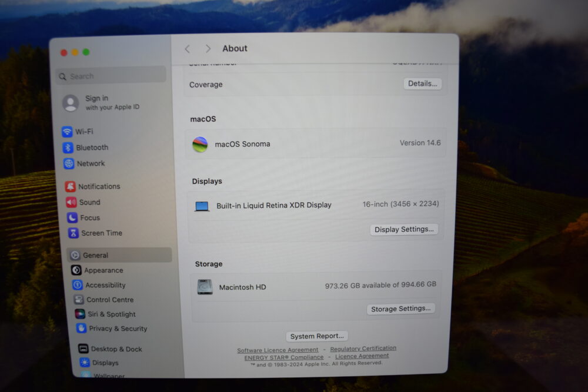The width and height of the screenshot is (588, 392).
Task: Click the user avatar to sign in
Action: point(71,103)
